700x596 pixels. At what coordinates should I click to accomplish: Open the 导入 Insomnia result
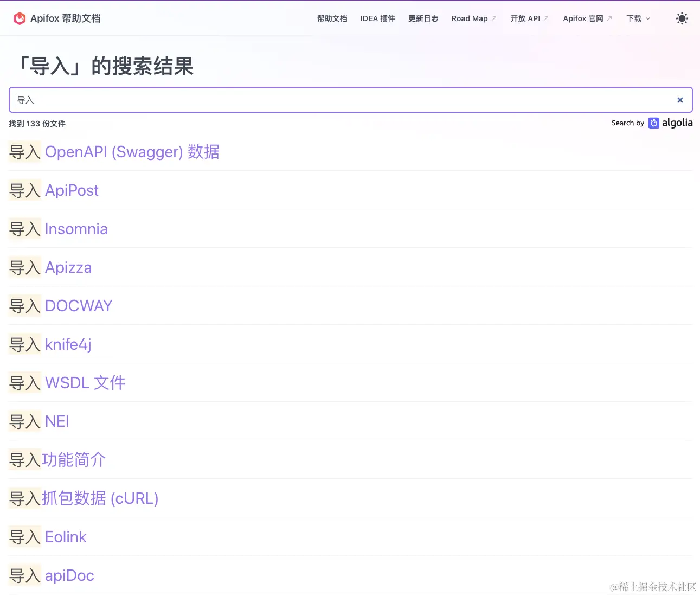[58, 229]
